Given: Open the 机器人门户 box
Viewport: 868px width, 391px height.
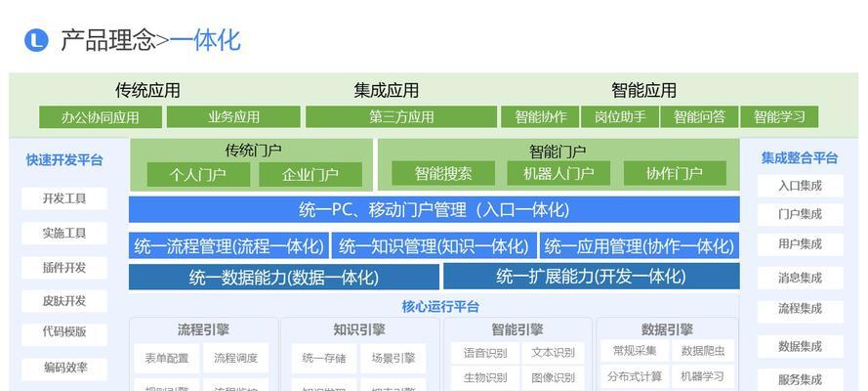Looking at the screenshot, I should click(x=558, y=173).
